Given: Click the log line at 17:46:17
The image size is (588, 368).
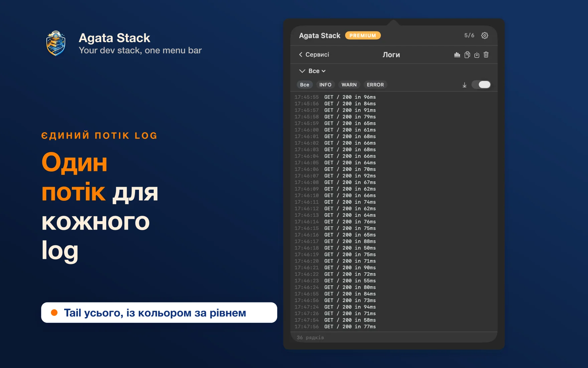Looking at the screenshot, I should tap(335, 241).
